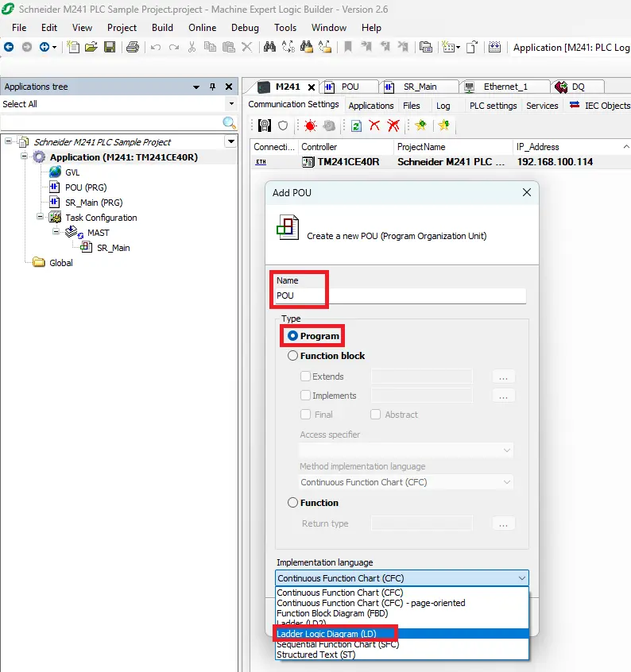Choose Function Block Diagram (FBD) from list

pos(401,613)
